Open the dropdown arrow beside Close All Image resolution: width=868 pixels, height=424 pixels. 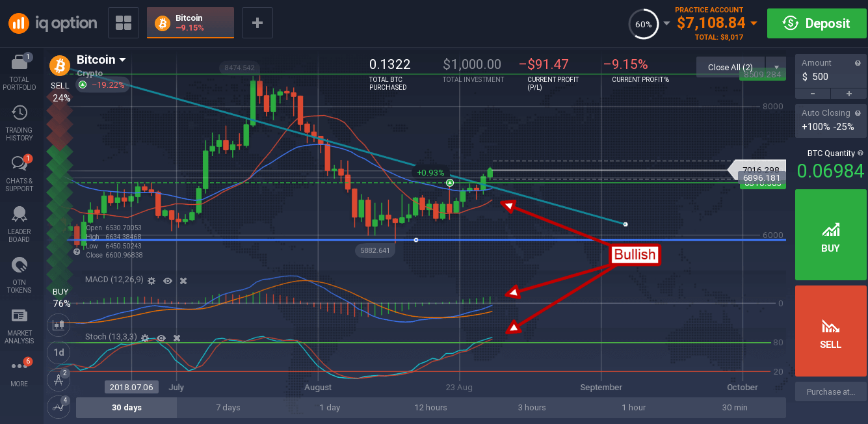[776, 67]
